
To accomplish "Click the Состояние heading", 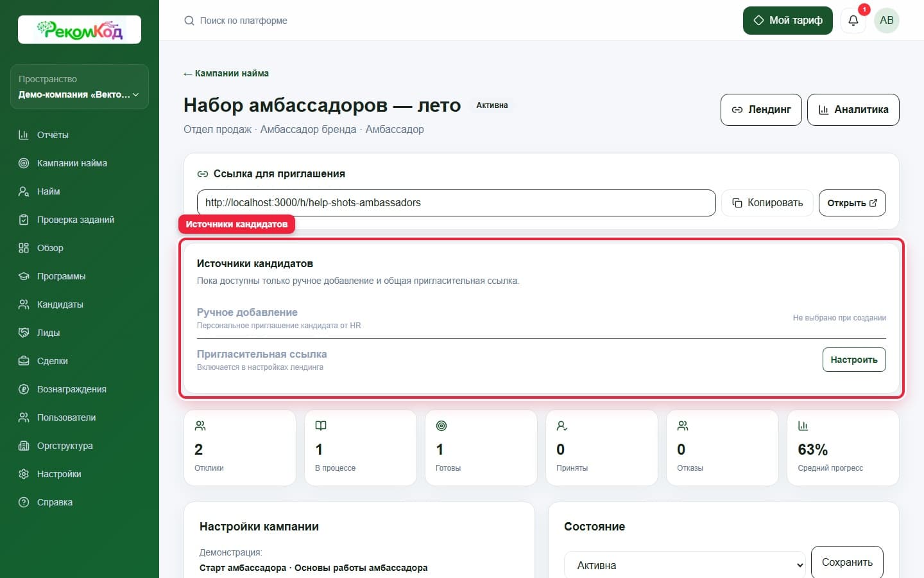I will [594, 527].
